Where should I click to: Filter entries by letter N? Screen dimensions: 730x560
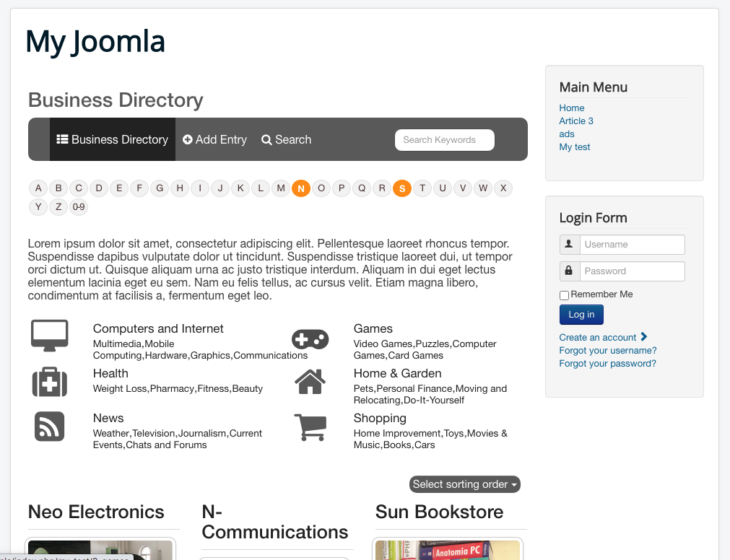[301, 188]
